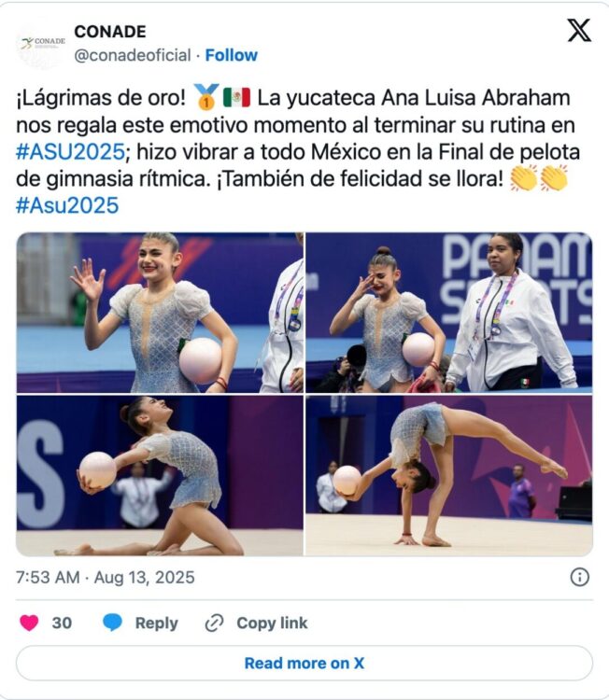Open the CONADE display name
The height and width of the screenshot is (700, 609).
coord(110,32)
